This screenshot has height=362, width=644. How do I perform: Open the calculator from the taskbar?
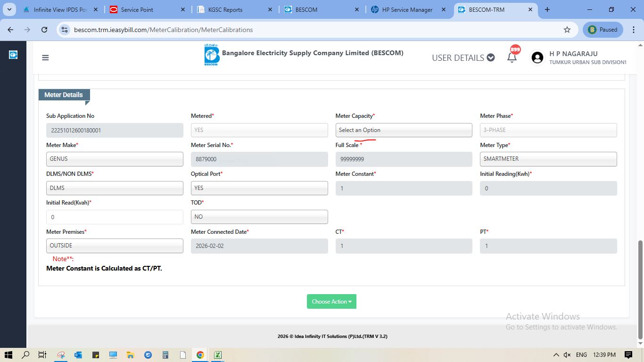165,355
